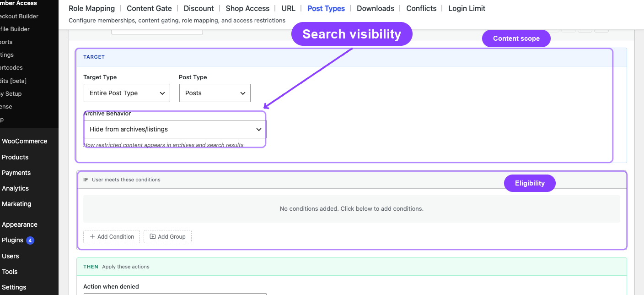This screenshot has height=295, width=644.
Task: Open the Credits [beta] submenu item
Action: point(13,81)
